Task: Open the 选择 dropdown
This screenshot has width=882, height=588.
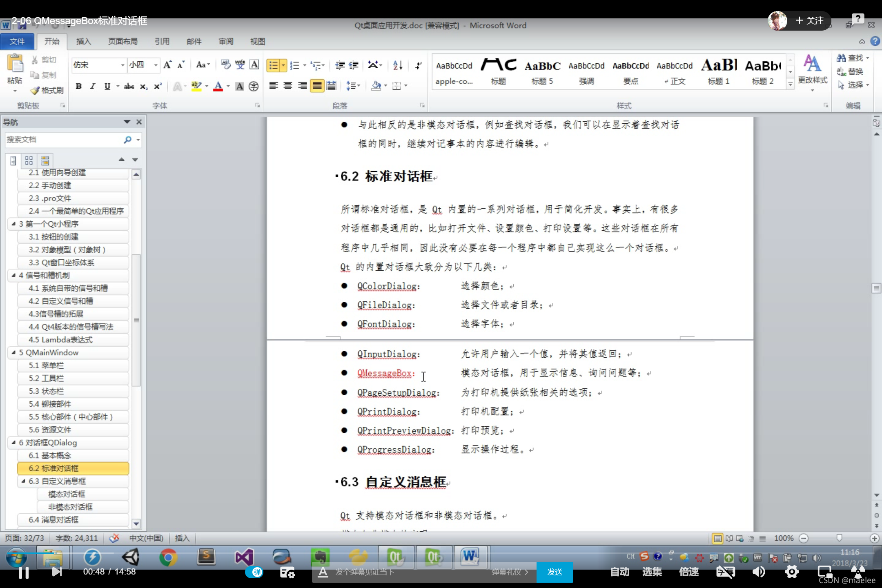Action: (853, 85)
